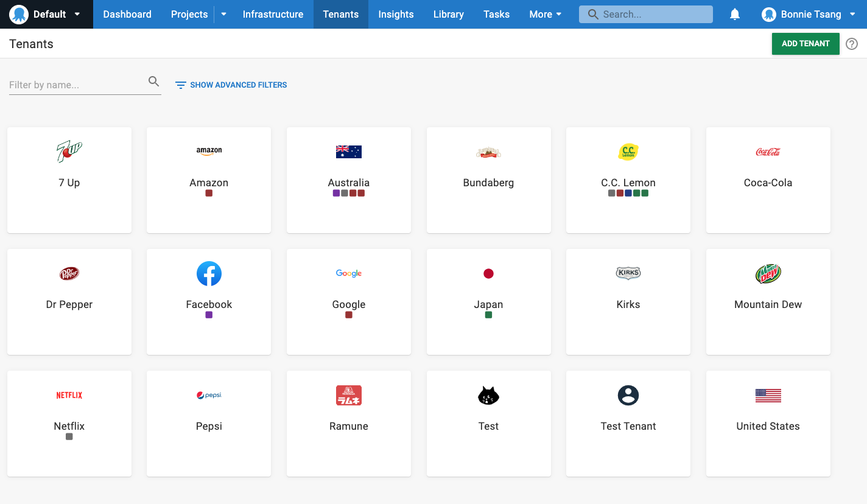Click the advanced filters funnel icon
Image resolution: width=867 pixels, height=504 pixels.
point(180,85)
